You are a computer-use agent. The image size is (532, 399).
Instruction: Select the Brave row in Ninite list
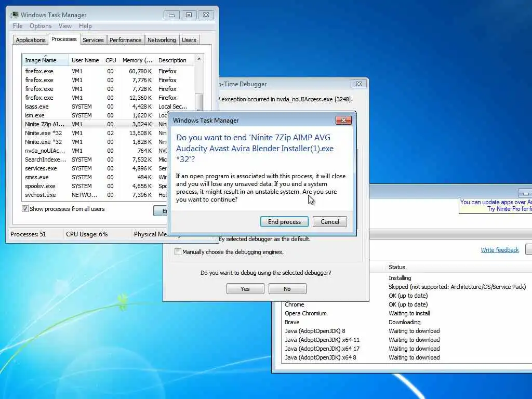pyautogui.click(x=407, y=322)
